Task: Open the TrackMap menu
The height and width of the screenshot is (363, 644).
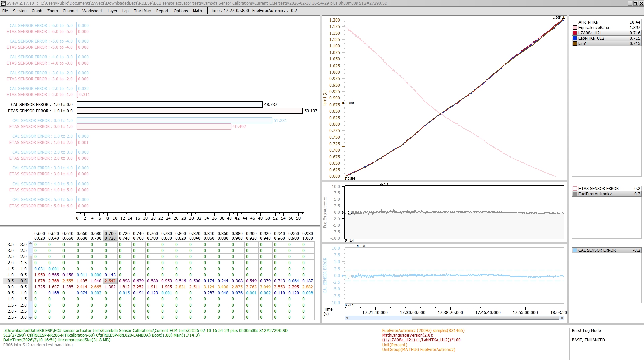Action: point(142,11)
